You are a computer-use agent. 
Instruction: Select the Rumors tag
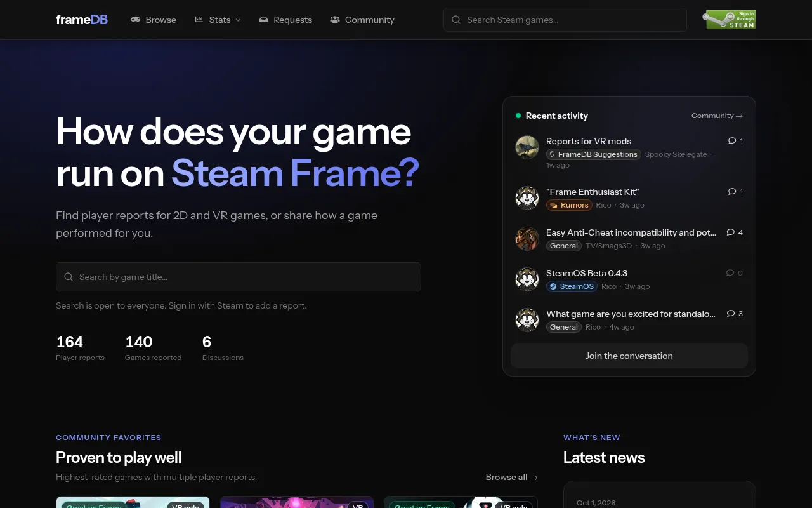[x=569, y=205]
